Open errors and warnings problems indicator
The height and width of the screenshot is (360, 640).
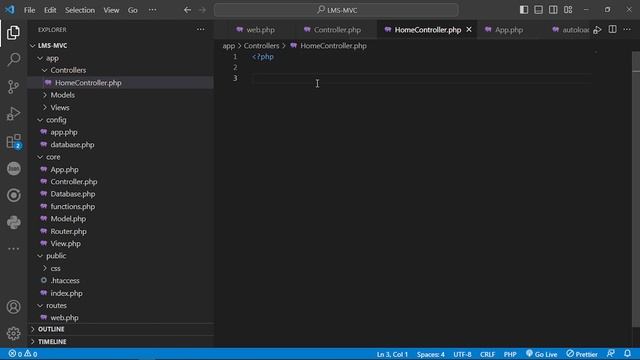click(23, 354)
